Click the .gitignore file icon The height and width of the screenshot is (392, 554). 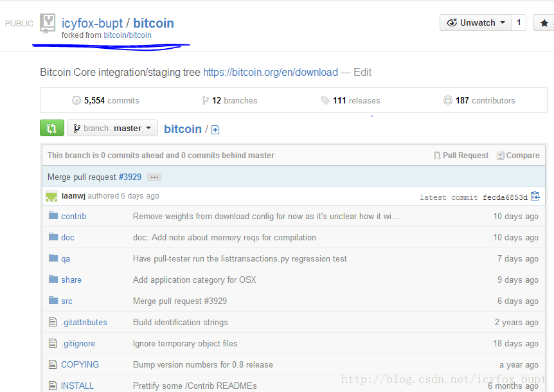click(x=53, y=343)
